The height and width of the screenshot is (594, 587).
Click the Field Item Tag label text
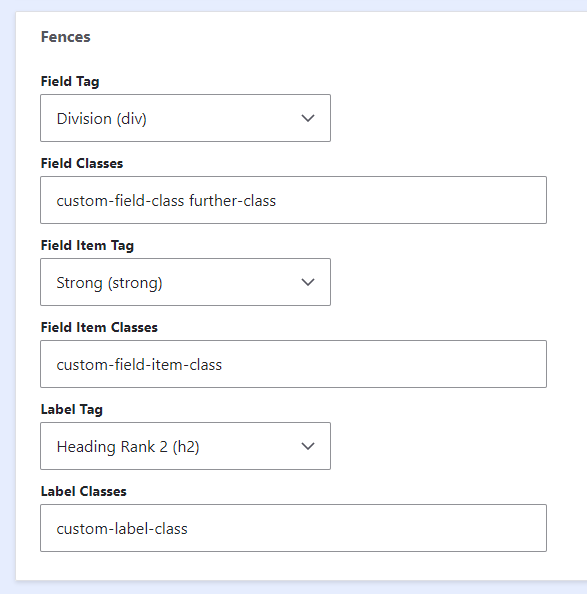click(x=87, y=245)
